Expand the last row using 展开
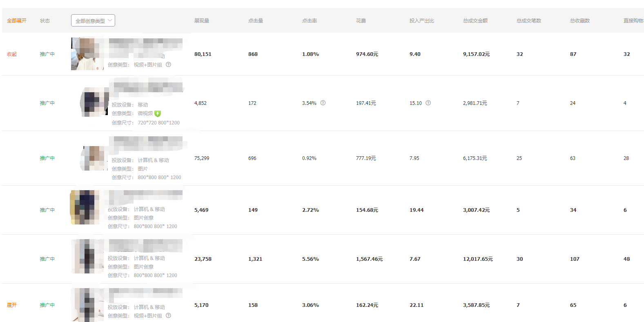The height and width of the screenshot is (322, 644). click(x=12, y=305)
